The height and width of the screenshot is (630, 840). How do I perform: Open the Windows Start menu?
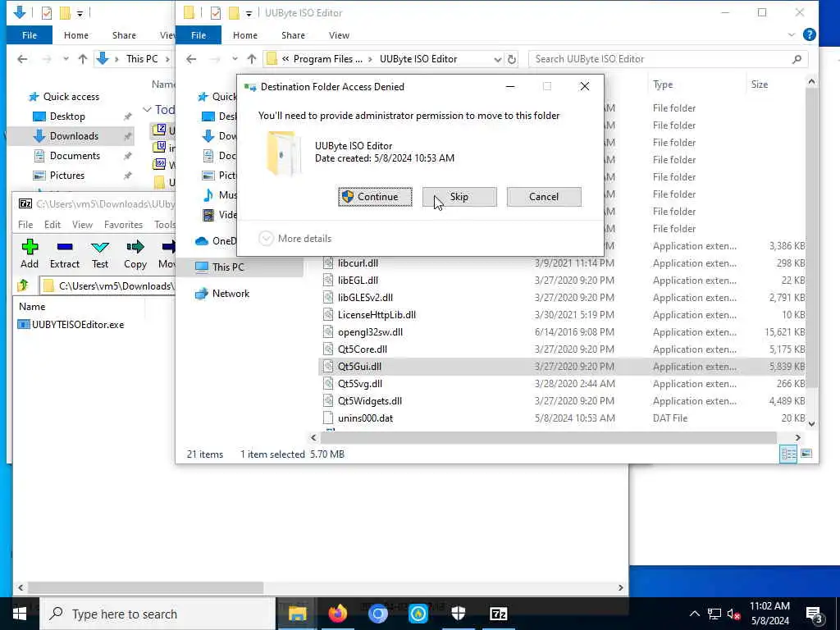point(20,614)
